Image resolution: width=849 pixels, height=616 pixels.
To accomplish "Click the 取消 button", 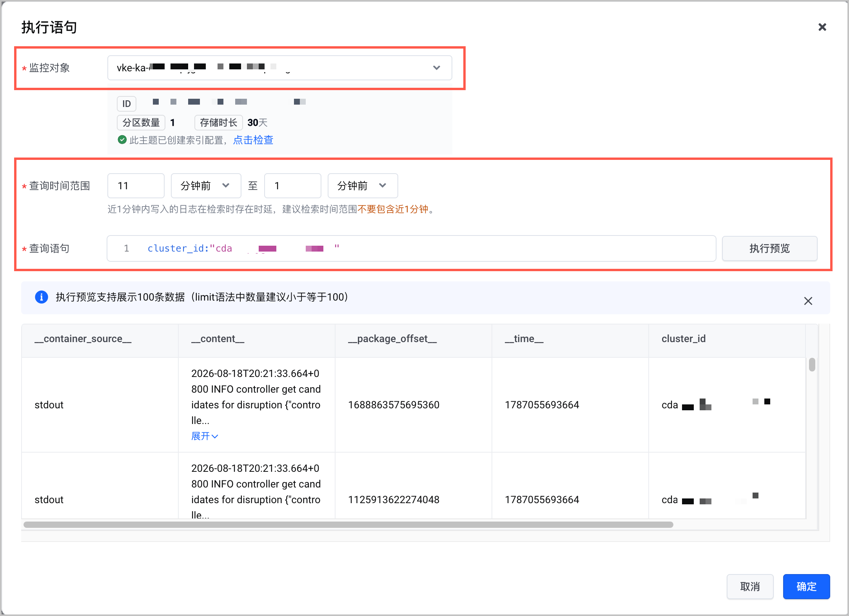I will [x=750, y=587].
